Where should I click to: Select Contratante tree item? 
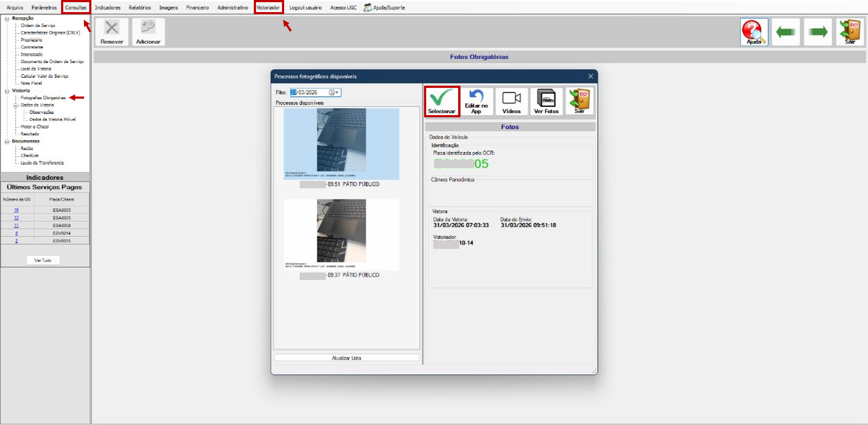pyautogui.click(x=32, y=47)
